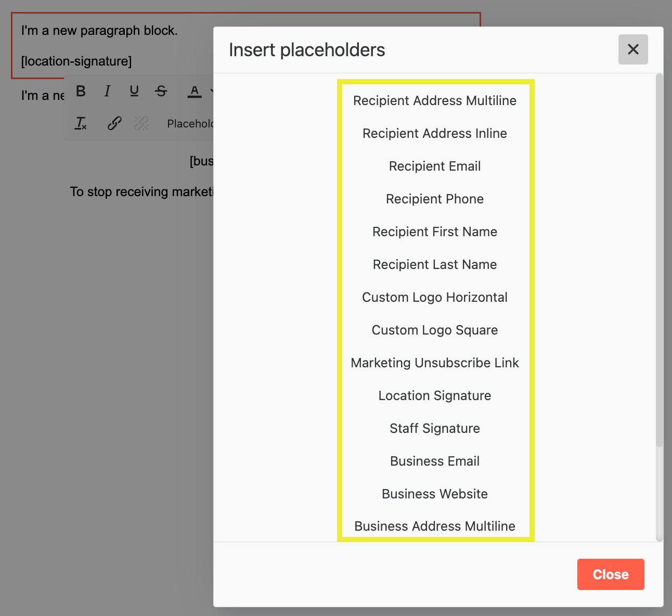Apply strikethrough formatting
Screen dimensions: 672x616
point(161,92)
